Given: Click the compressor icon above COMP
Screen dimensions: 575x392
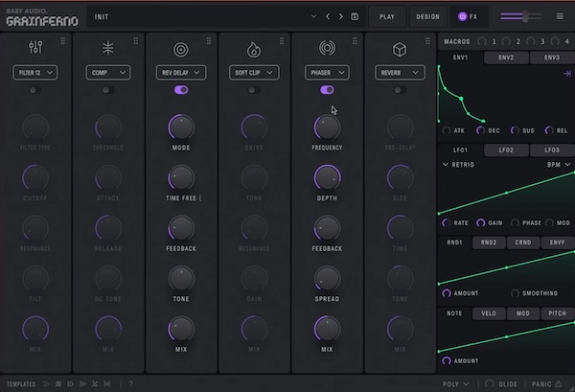Looking at the screenshot, I should click(x=107, y=48).
